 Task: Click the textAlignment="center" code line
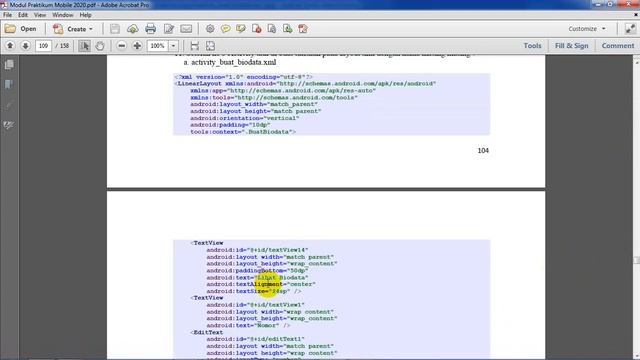pyautogui.click(x=261, y=284)
